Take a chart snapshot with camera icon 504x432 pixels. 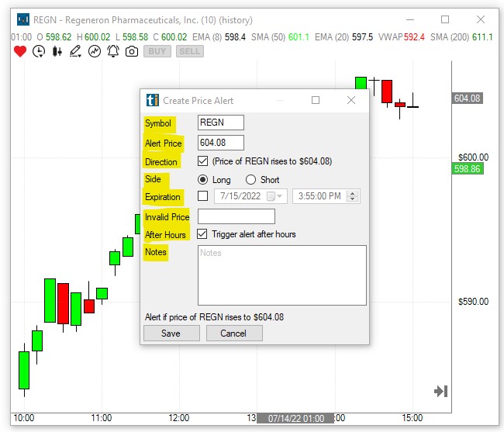coord(132,51)
